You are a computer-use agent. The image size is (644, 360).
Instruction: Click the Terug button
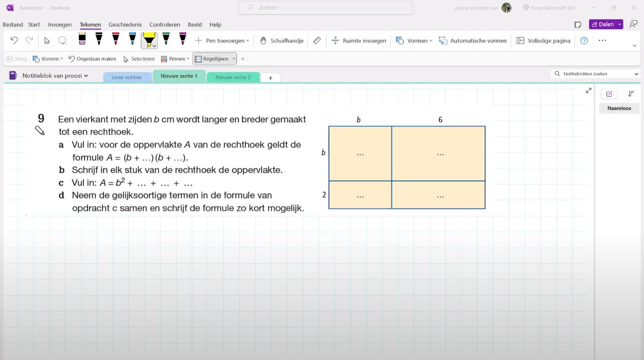point(17,59)
